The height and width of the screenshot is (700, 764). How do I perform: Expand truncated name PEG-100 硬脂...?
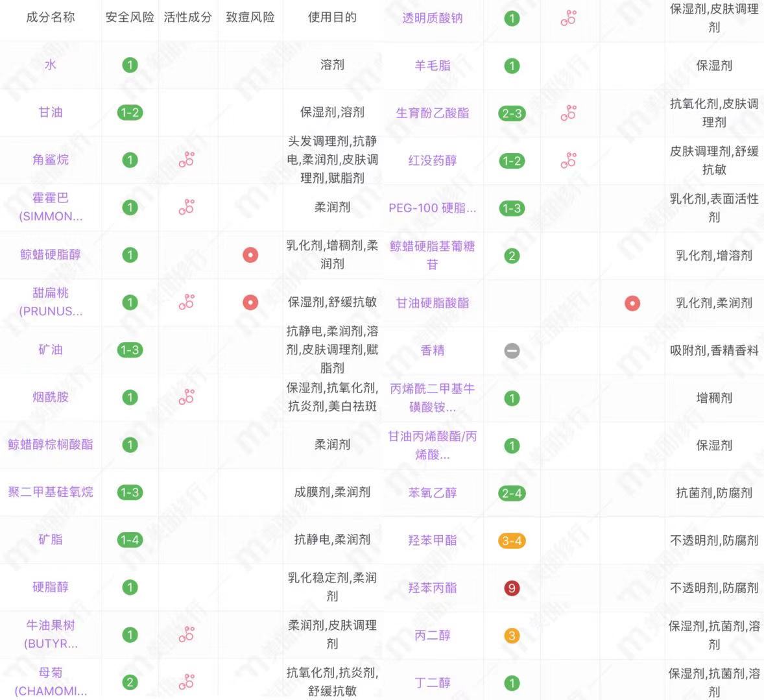[433, 208]
